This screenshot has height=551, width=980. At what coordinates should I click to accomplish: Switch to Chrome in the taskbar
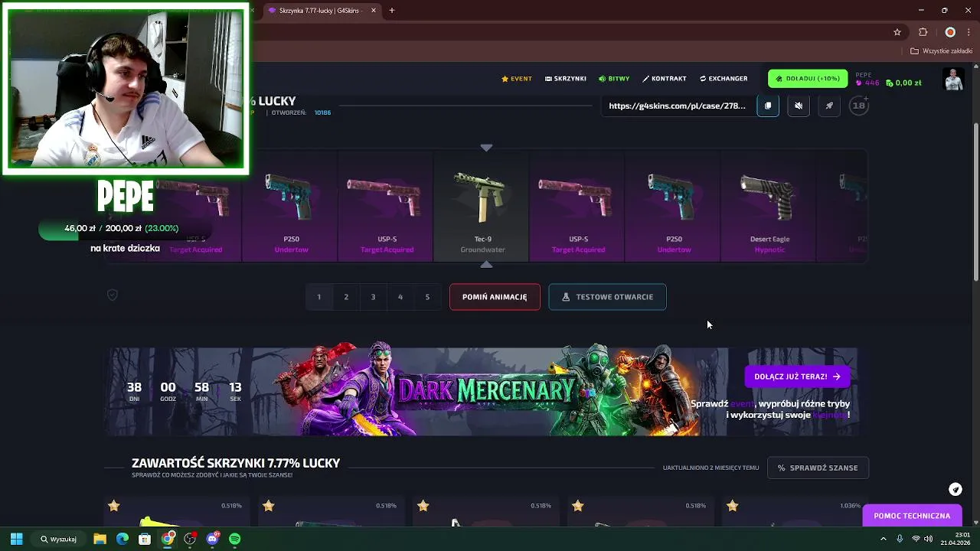click(168, 539)
